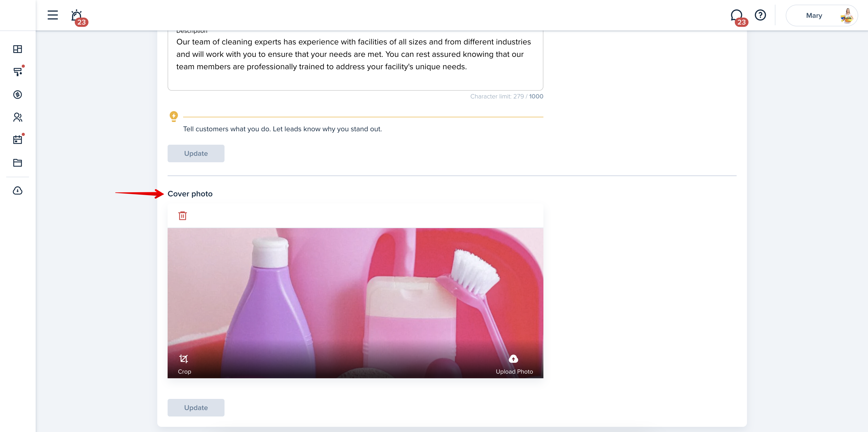Image resolution: width=868 pixels, height=432 pixels.
Task: Open the calendar sidebar icon
Action: (18, 140)
